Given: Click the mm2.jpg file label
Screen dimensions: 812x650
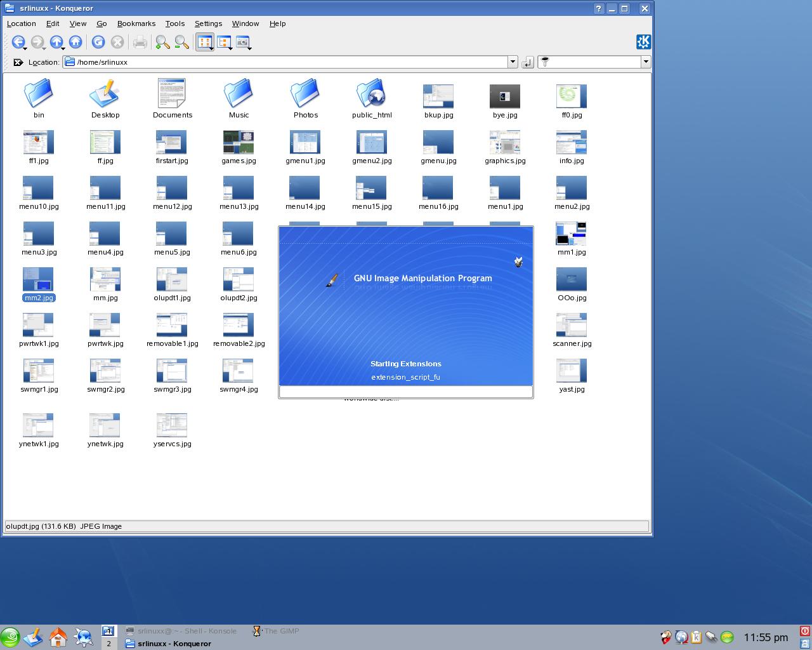Looking at the screenshot, I should 39,298.
